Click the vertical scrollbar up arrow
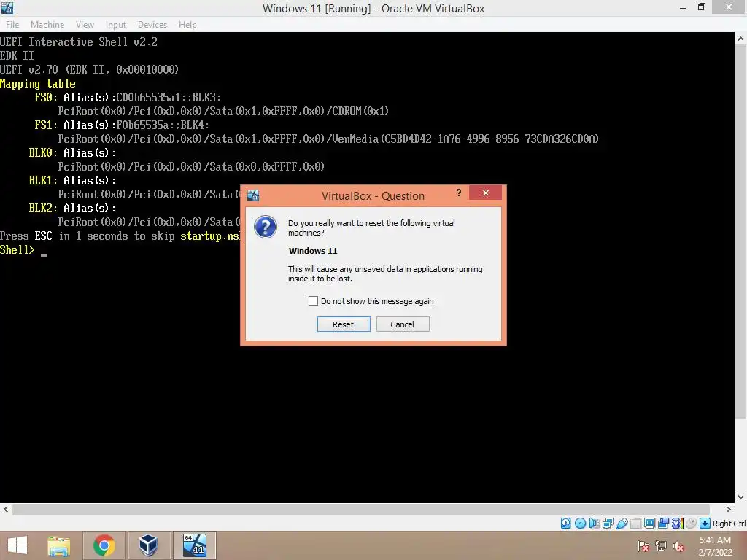Screen dimensions: 747x560 point(741,39)
